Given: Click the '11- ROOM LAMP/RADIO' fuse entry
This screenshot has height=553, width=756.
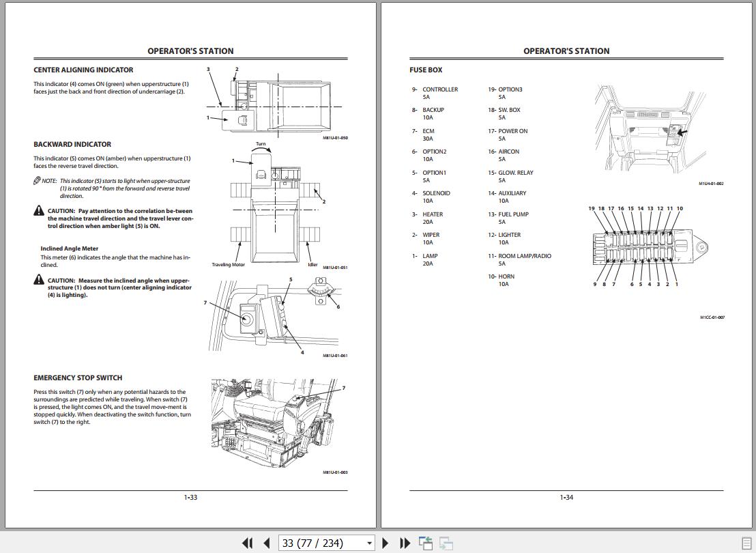Looking at the screenshot, I should [x=520, y=259].
